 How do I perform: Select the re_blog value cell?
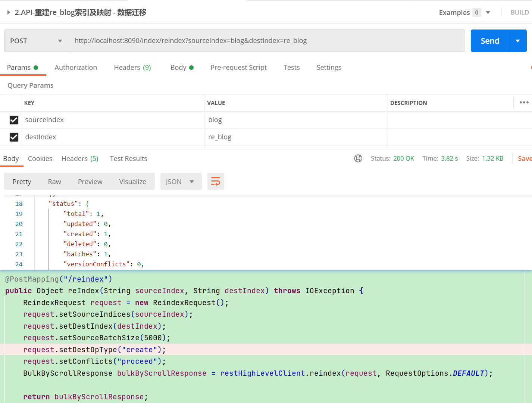[295, 137]
